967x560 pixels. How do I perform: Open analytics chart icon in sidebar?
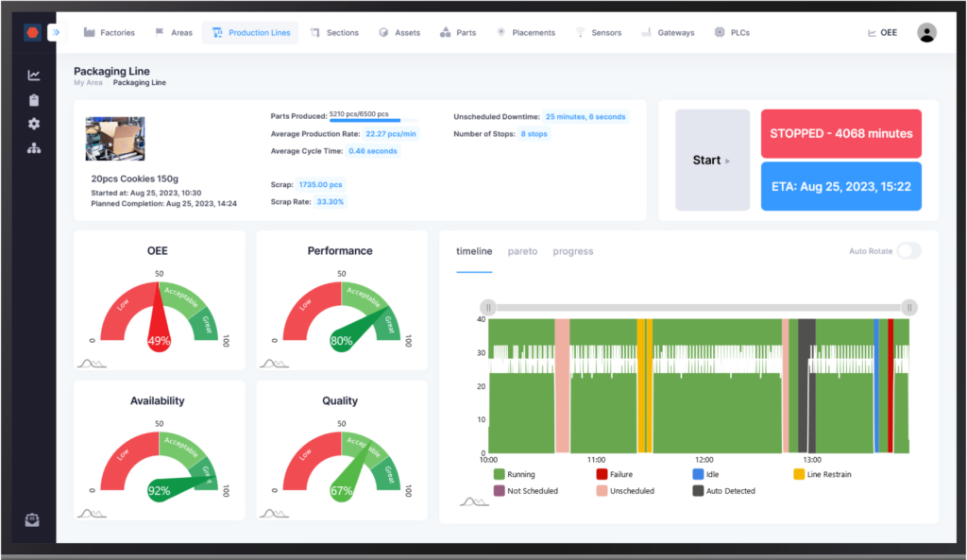point(34,76)
